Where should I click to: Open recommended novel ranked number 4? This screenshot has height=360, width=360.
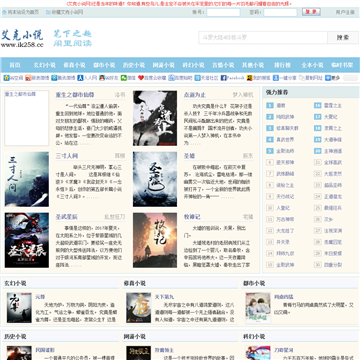click(x=285, y=140)
